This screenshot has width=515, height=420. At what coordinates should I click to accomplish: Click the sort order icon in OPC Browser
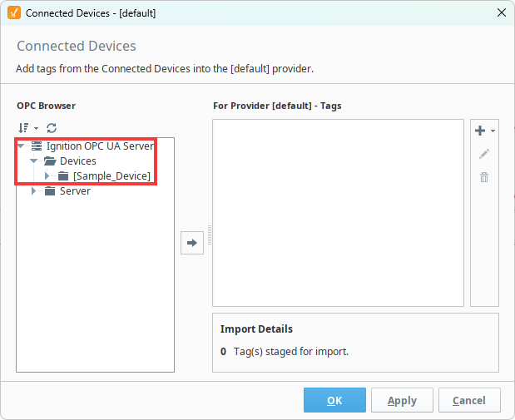(x=23, y=128)
